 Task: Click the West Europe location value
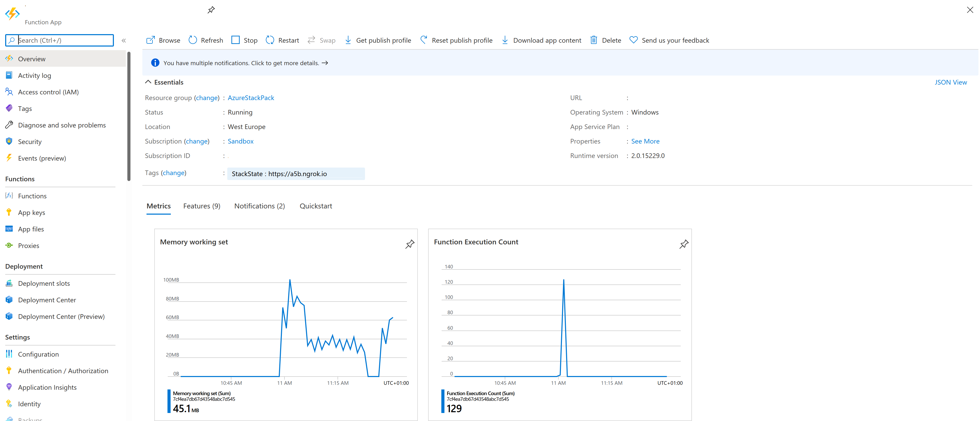pyautogui.click(x=246, y=126)
